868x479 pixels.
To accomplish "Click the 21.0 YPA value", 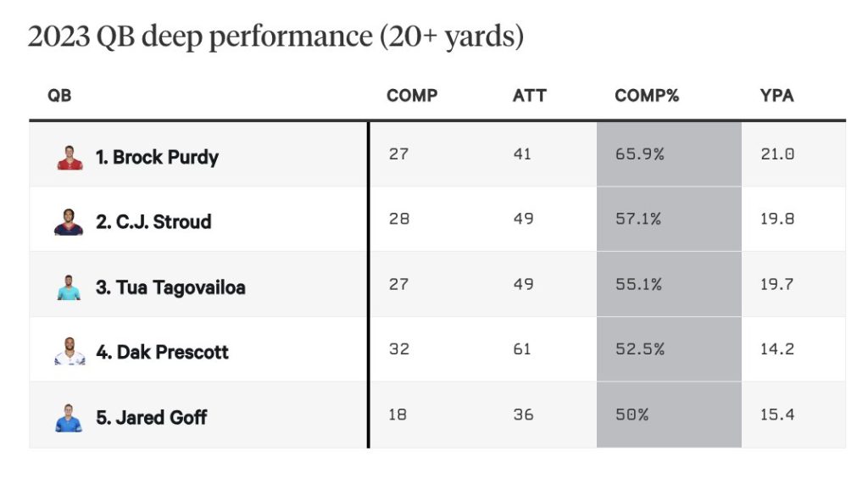I will pyautogui.click(x=776, y=154).
